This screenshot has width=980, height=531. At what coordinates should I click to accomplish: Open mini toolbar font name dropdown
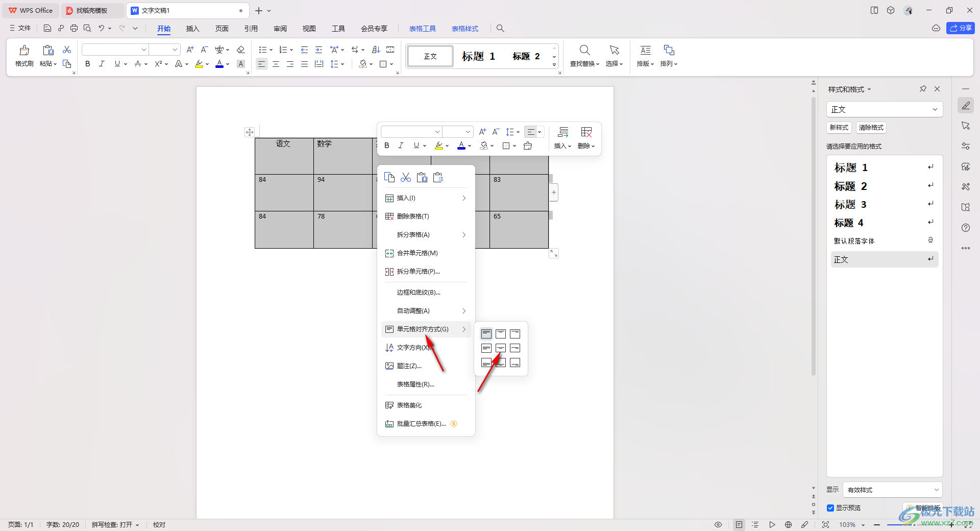click(437, 132)
